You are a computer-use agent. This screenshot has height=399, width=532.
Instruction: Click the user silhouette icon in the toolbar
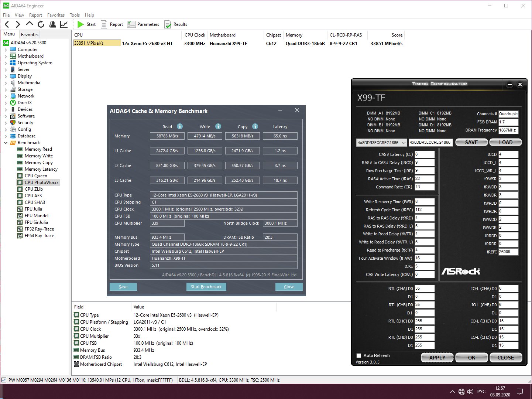coord(52,24)
